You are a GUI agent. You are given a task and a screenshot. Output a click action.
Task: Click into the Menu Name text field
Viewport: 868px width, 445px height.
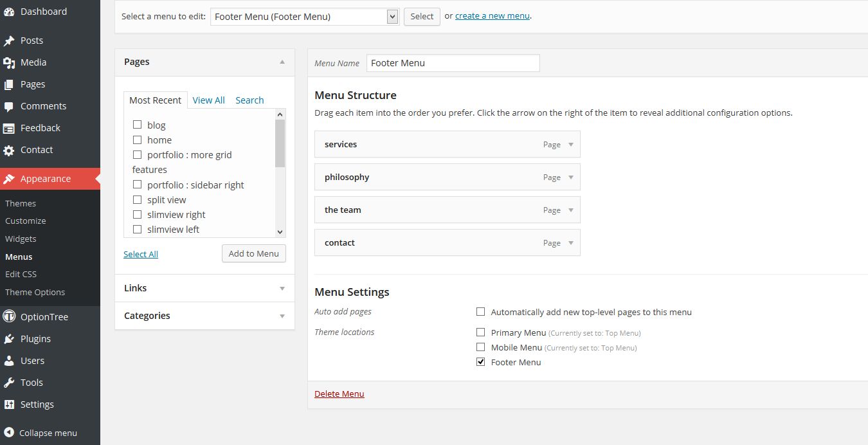pos(453,63)
